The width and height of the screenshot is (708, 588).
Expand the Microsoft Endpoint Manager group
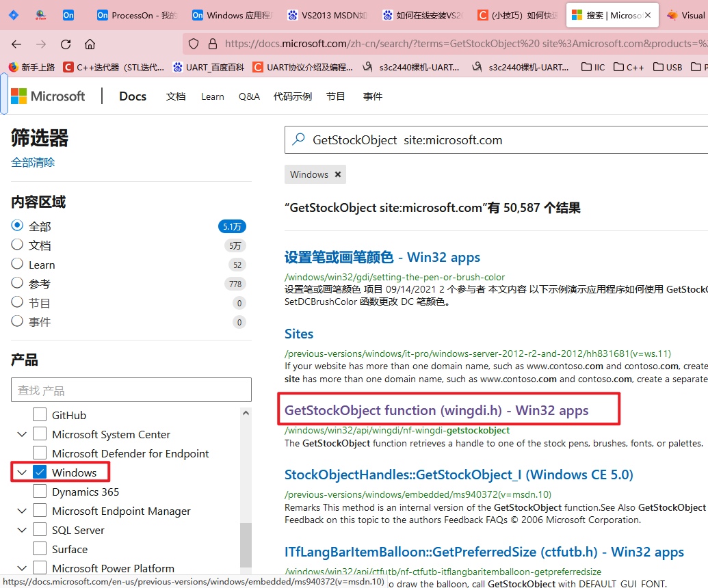(21, 510)
